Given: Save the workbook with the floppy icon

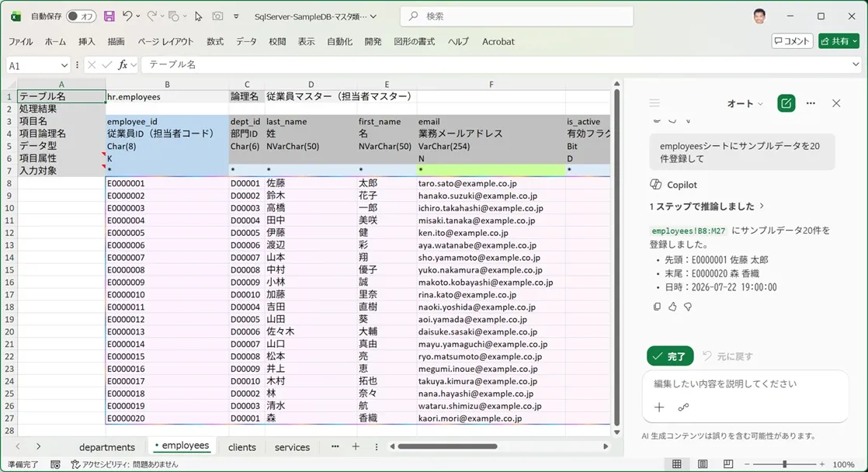Looking at the screenshot, I should (109, 16).
